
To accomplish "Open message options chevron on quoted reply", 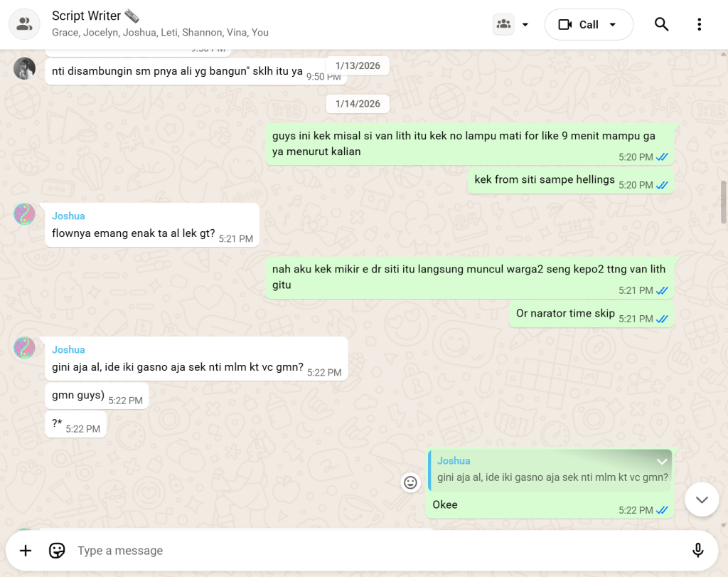I will coord(662,462).
